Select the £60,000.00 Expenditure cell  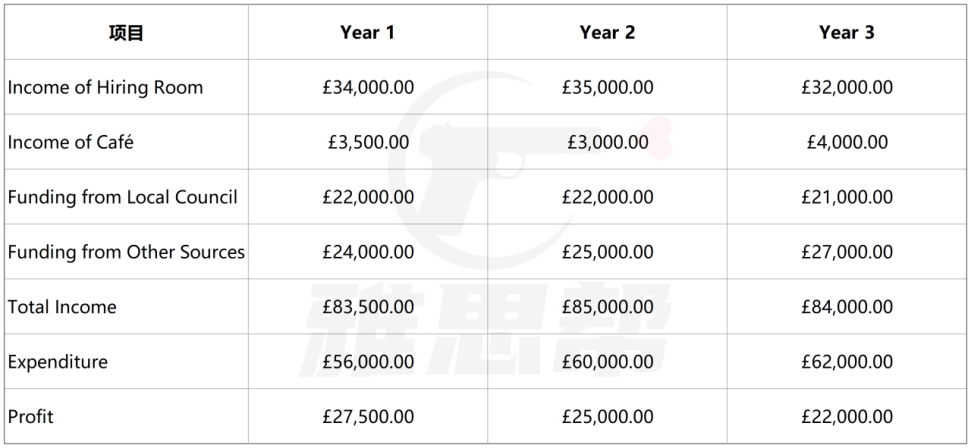pos(607,362)
